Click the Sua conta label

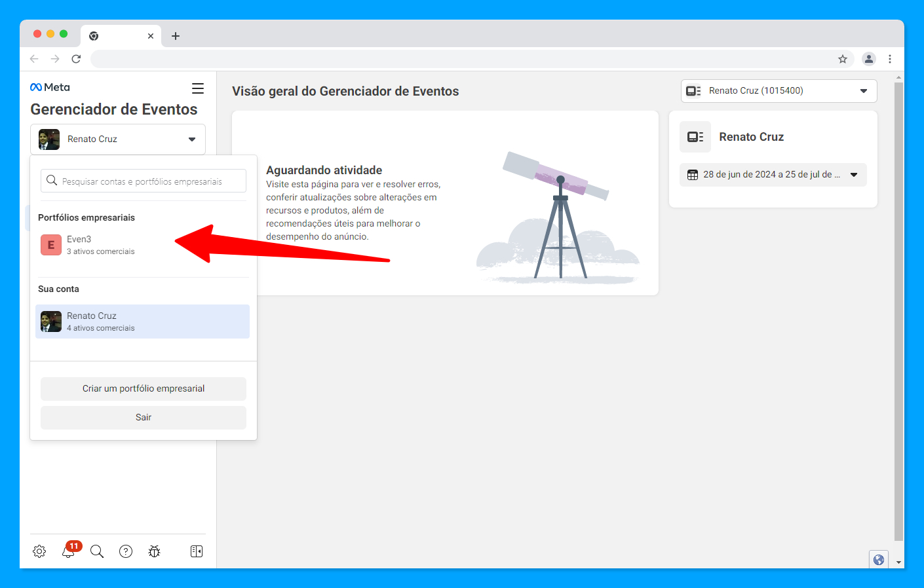[x=58, y=289]
